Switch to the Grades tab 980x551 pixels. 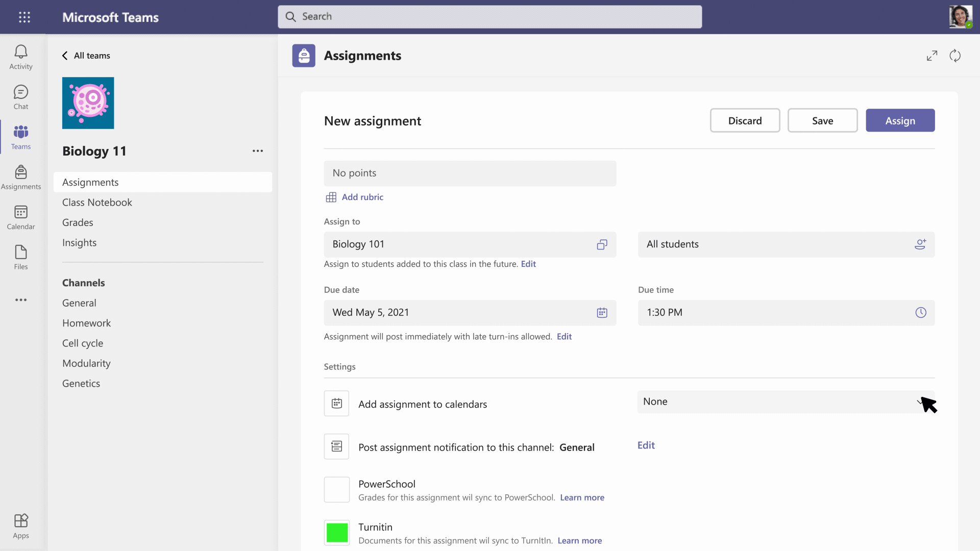[78, 222]
